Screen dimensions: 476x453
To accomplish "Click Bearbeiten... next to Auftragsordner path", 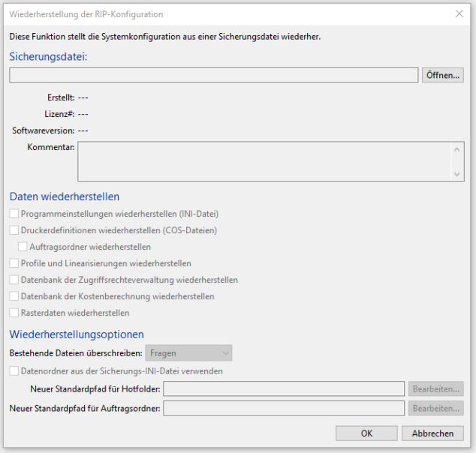I will coord(436,408).
